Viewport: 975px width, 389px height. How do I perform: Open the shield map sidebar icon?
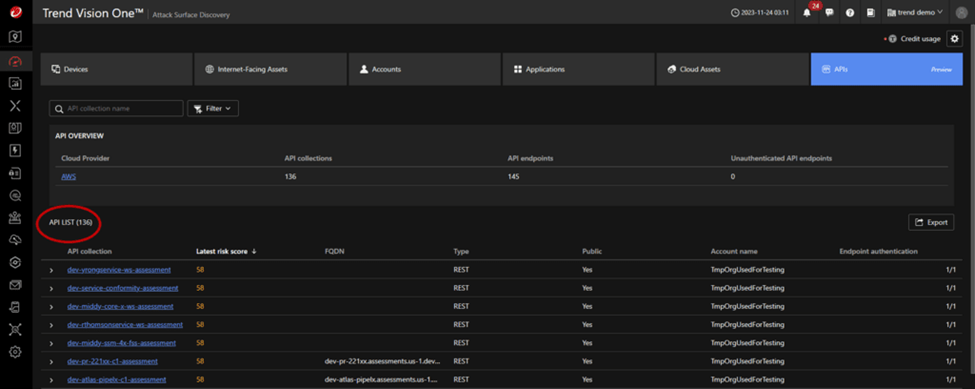coord(16,37)
